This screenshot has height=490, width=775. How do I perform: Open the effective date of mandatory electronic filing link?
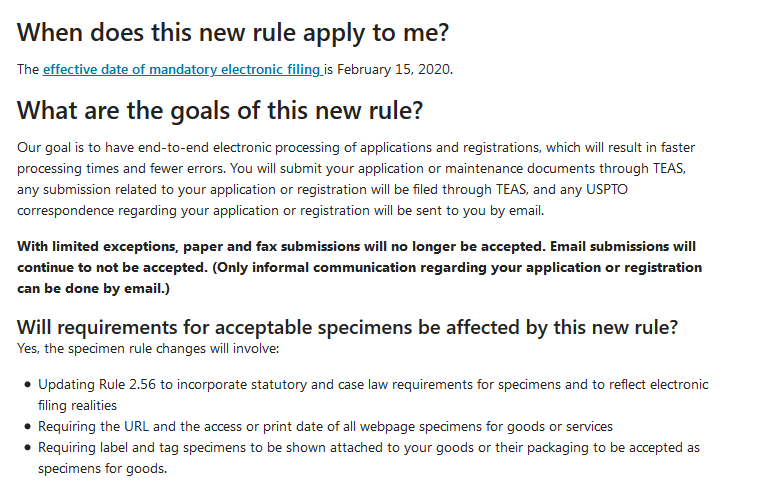(182, 69)
